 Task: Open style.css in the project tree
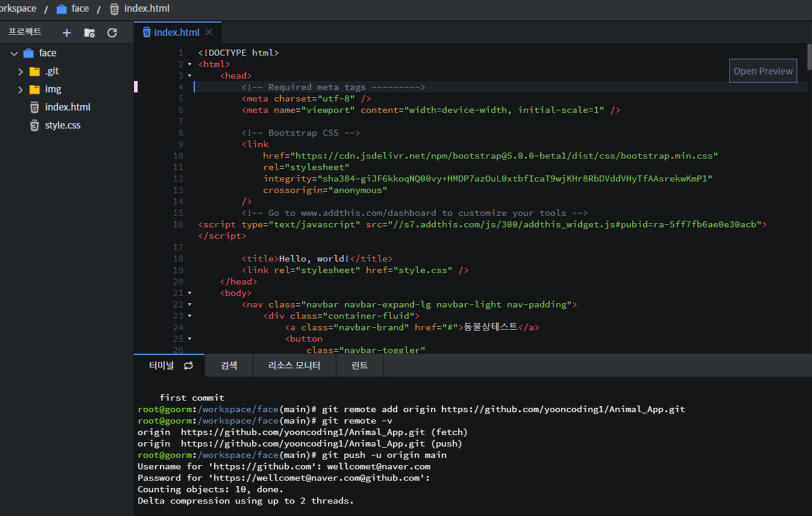pyautogui.click(x=63, y=125)
